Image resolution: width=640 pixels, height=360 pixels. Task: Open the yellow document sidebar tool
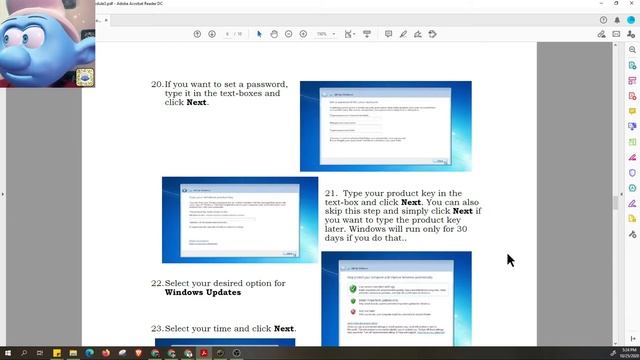coord(632,219)
